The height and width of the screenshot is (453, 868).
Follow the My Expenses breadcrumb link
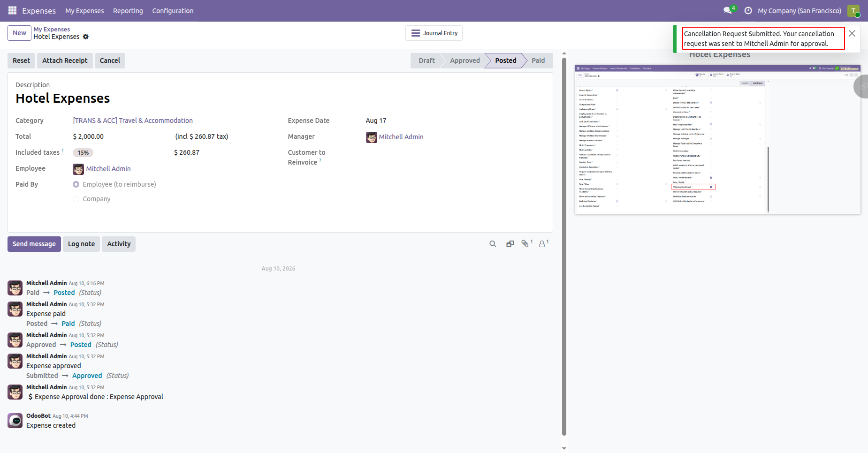pos(52,29)
